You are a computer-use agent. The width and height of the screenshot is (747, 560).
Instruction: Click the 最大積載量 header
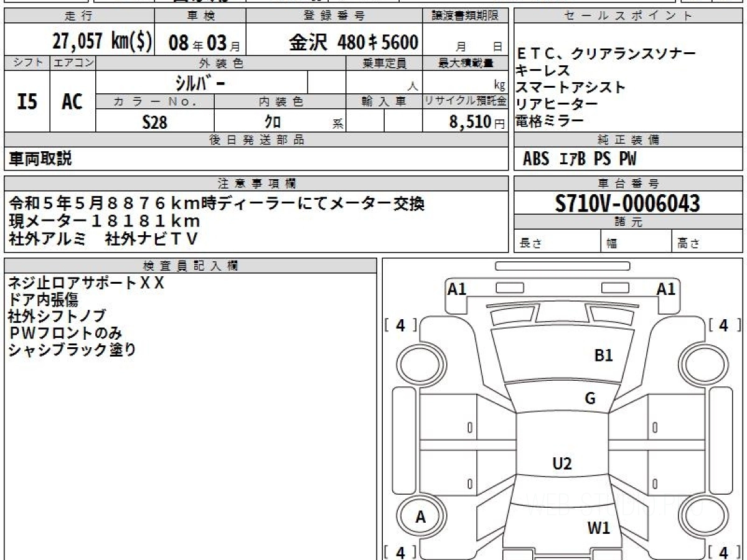(x=466, y=63)
